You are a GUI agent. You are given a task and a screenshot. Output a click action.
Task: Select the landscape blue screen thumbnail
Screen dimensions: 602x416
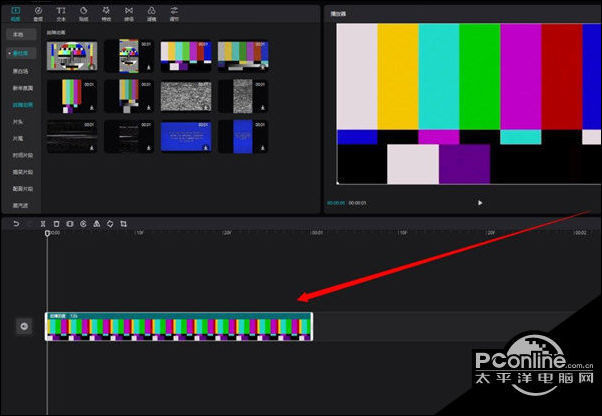186,137
